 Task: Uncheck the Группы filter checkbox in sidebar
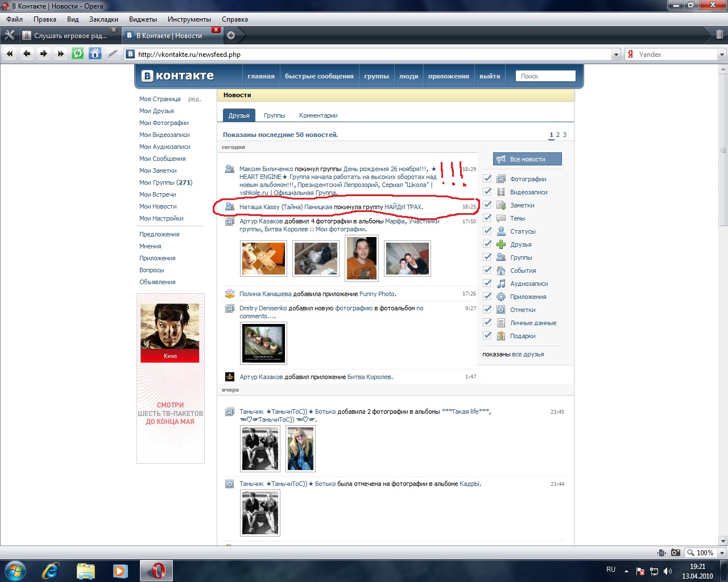click(x=487, y=257)
